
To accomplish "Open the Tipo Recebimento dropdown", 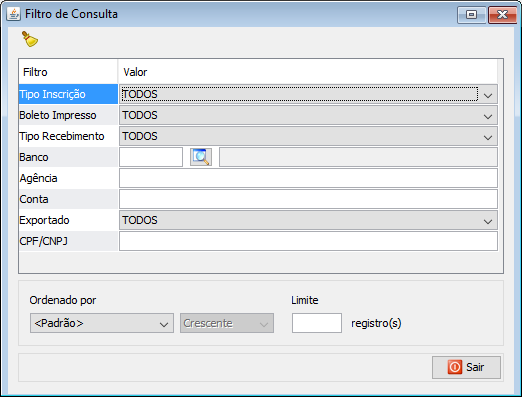I will (308, 136).
